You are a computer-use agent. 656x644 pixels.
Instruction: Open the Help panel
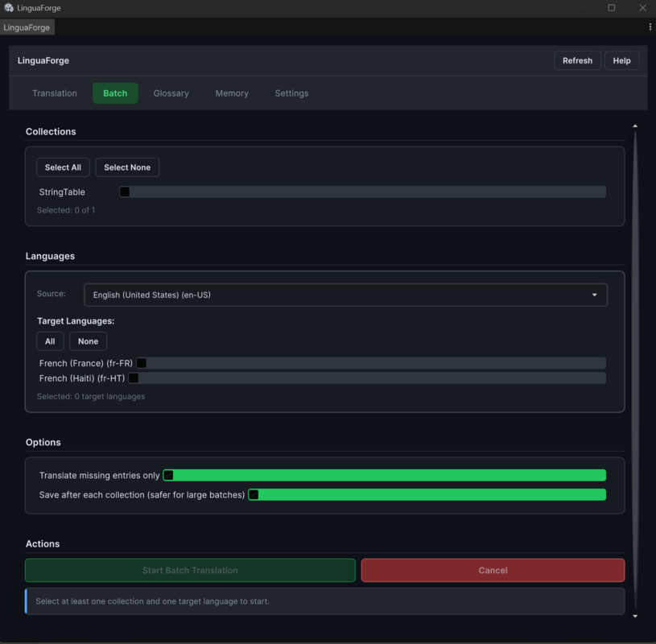point(621,60)
